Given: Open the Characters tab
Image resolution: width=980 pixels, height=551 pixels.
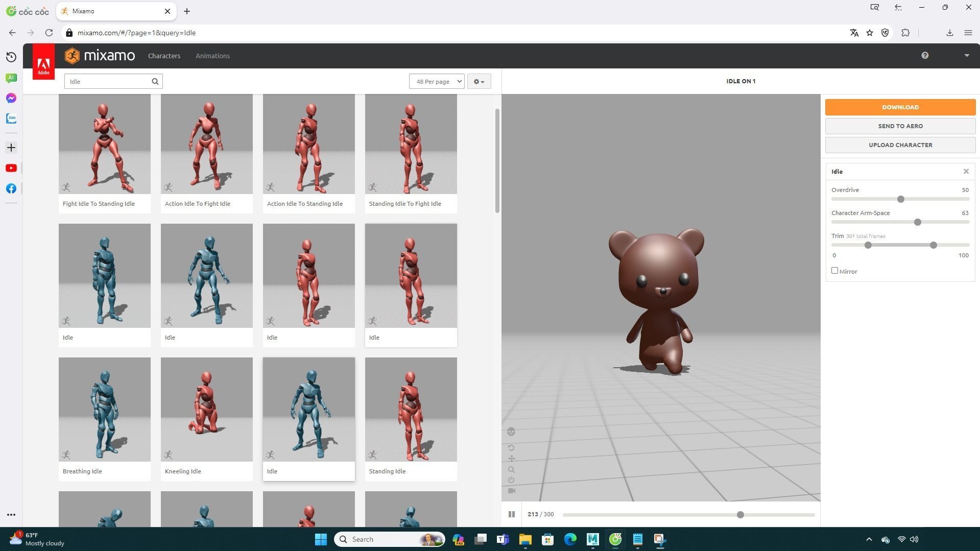Looking at the screenshot, I should coord(164,56).
